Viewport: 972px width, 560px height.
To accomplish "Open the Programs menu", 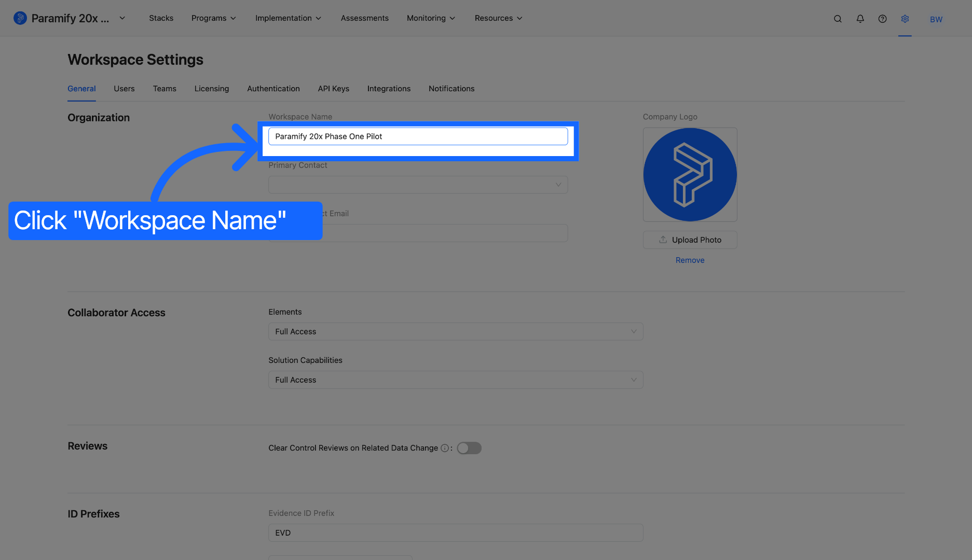I will coord(214,18).
